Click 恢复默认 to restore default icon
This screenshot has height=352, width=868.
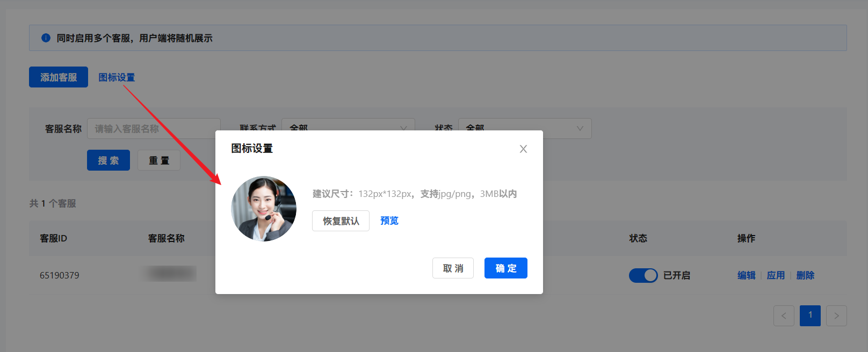(x=341, y=221)
